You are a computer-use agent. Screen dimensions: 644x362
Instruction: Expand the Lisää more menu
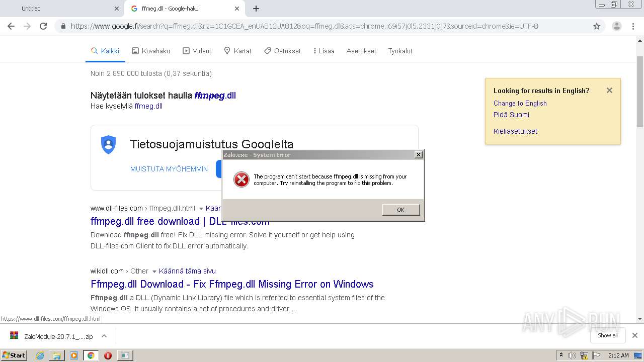tap(324, 51)
